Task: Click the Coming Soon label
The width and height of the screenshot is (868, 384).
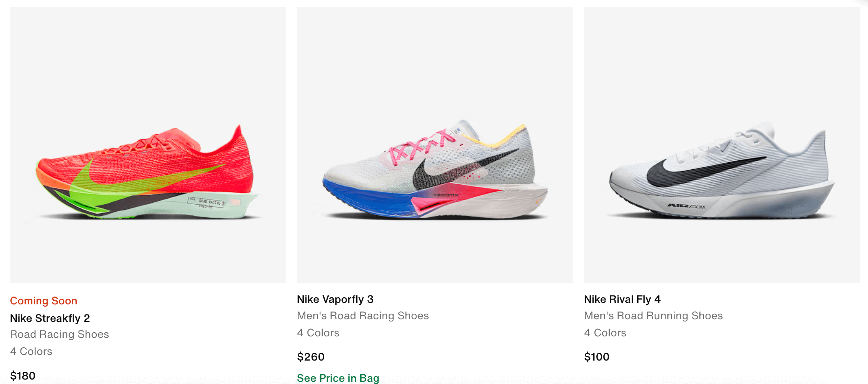Action: (44, 301)
